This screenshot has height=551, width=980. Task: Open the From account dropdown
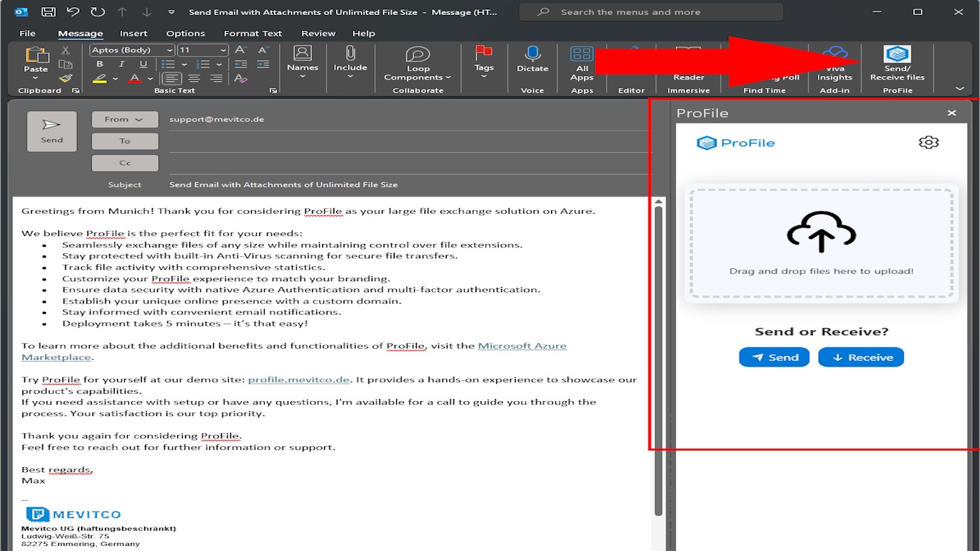click(x=125, y=120)
